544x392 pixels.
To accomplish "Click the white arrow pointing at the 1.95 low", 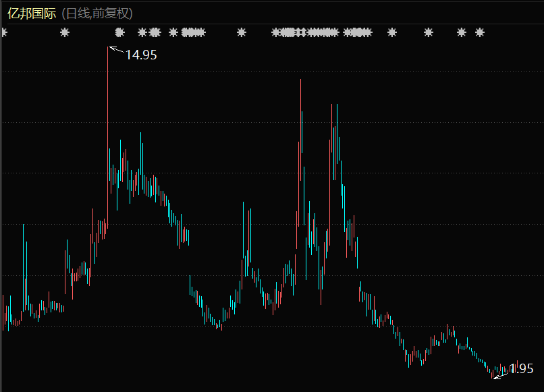I will point(501,375).
